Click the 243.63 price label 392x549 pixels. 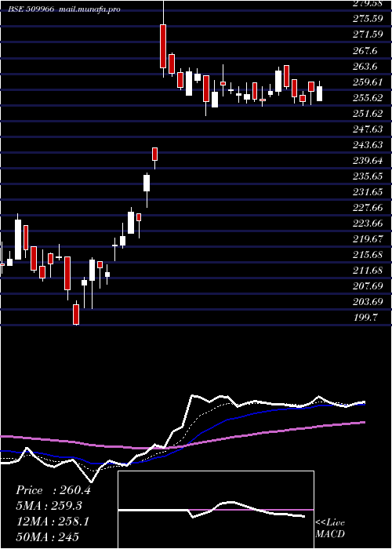click(368, 144)
